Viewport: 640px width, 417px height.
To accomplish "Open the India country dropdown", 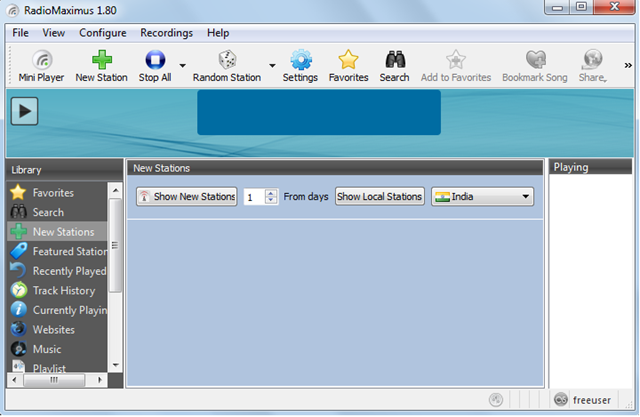I will pos(482,197).
